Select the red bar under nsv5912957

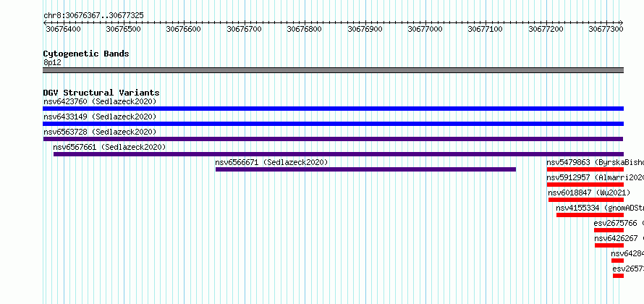[585, 185]
